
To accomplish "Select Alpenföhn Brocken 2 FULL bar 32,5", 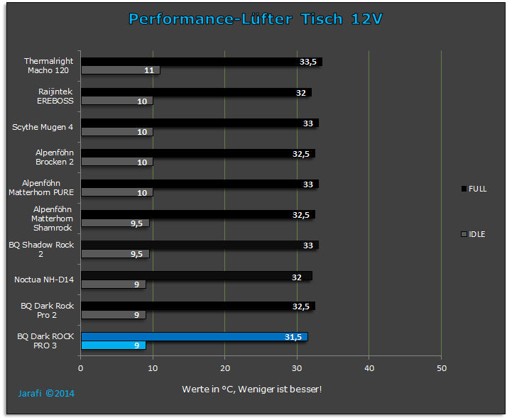I will pyautogui.click(x=198, y=153).
